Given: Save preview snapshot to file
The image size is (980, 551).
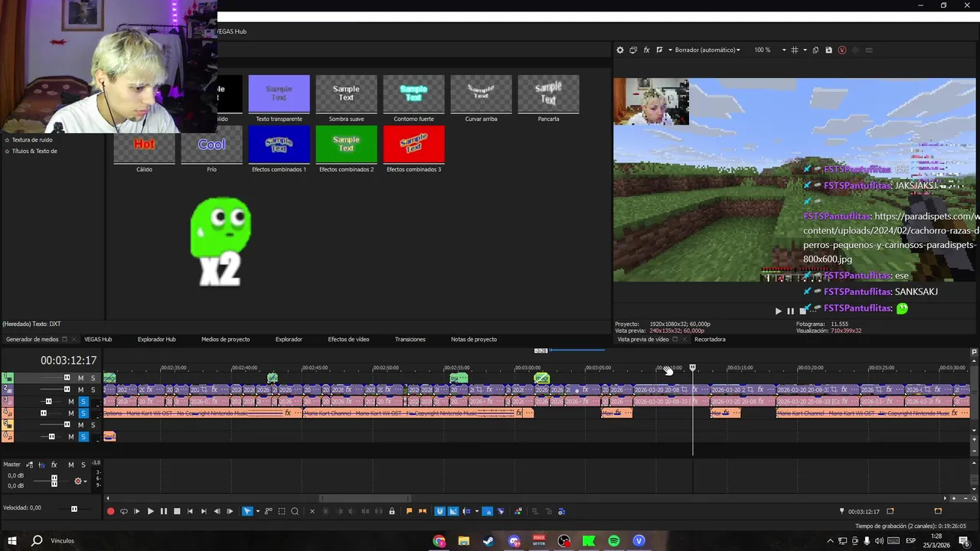Looking at the screenshot, I should tap(828, 50).
